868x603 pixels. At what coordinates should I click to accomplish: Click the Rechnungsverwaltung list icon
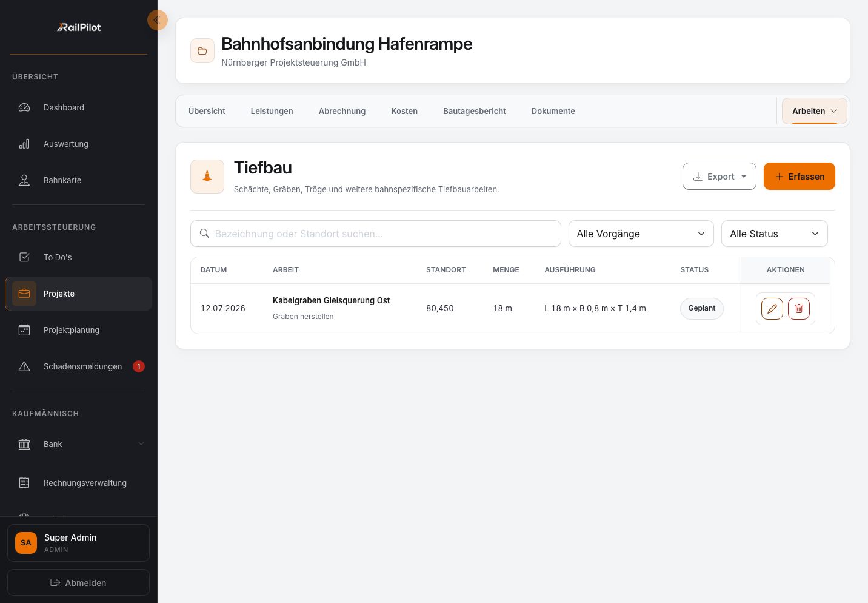click(x=24, y=483)
